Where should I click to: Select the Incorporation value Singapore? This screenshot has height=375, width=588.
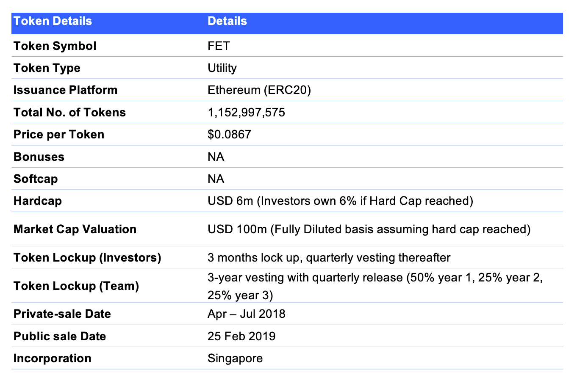[x=235, y=358]
